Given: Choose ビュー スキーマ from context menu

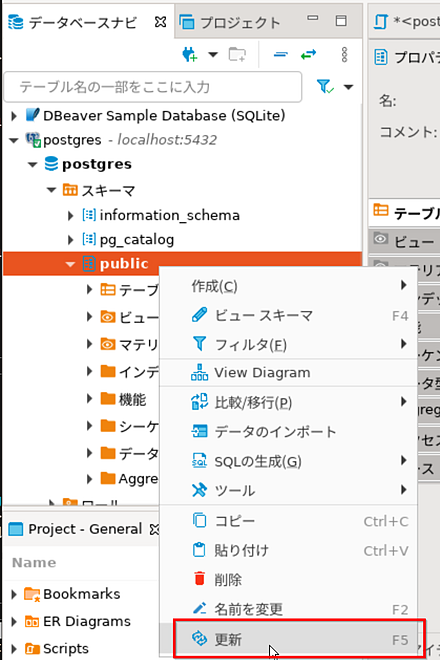Looking at the screenshot, I should click(x=288, y=315).
